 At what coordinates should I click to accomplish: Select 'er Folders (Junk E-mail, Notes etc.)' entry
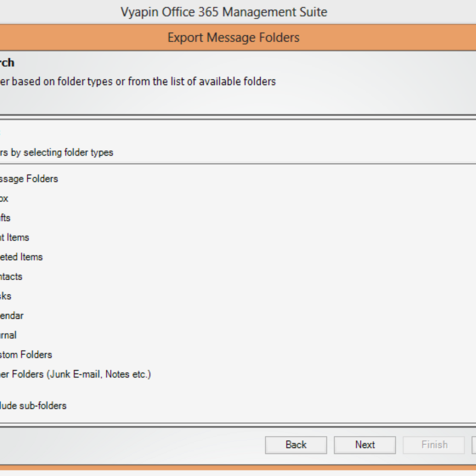(75, 374)
